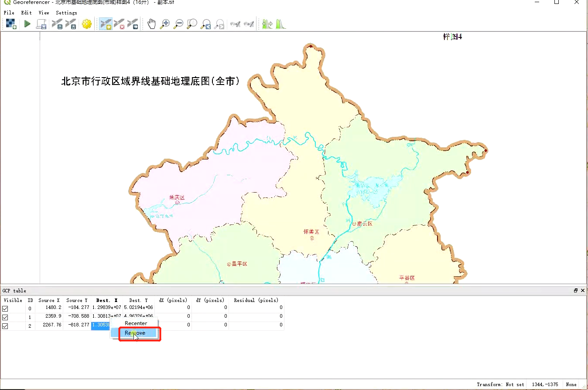Open the View menu
588x390 pixels.
click(44, 13)
